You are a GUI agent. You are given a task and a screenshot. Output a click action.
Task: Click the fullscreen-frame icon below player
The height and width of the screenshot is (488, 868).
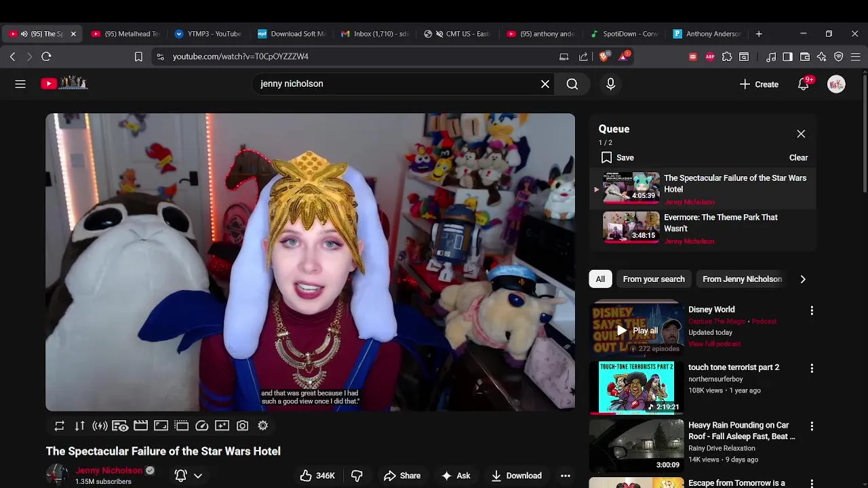point(161,426)
